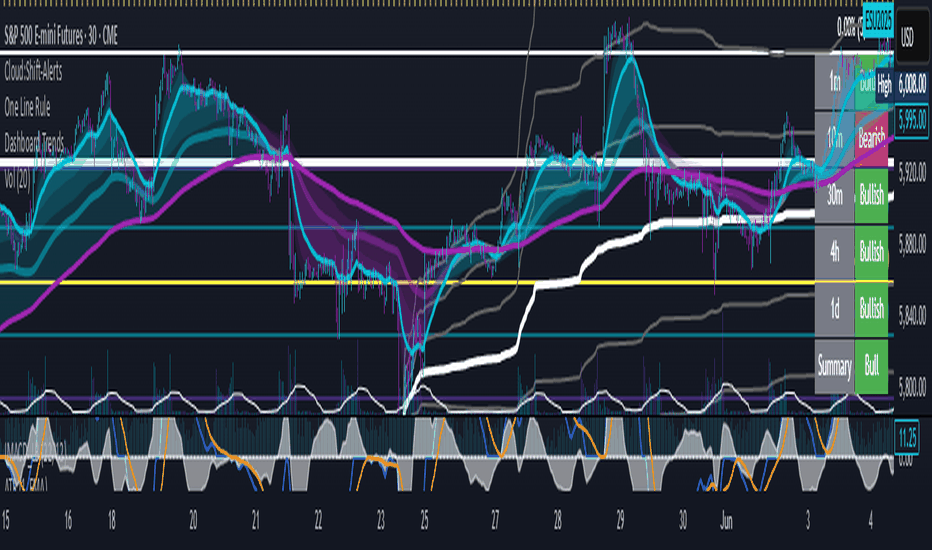Screen dimensions: 932x550
Task: Click the Summary dashboard cell
Action: point(835,366)
